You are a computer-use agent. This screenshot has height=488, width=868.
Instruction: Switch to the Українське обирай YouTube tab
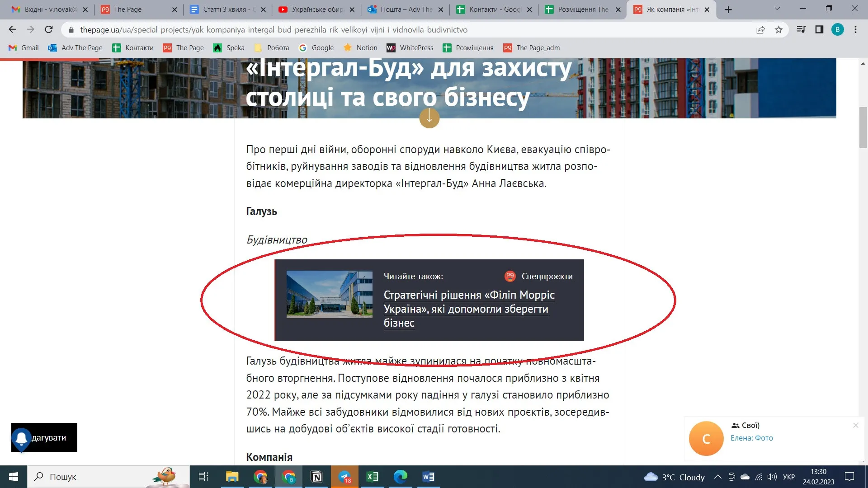(x=316, y=9)
